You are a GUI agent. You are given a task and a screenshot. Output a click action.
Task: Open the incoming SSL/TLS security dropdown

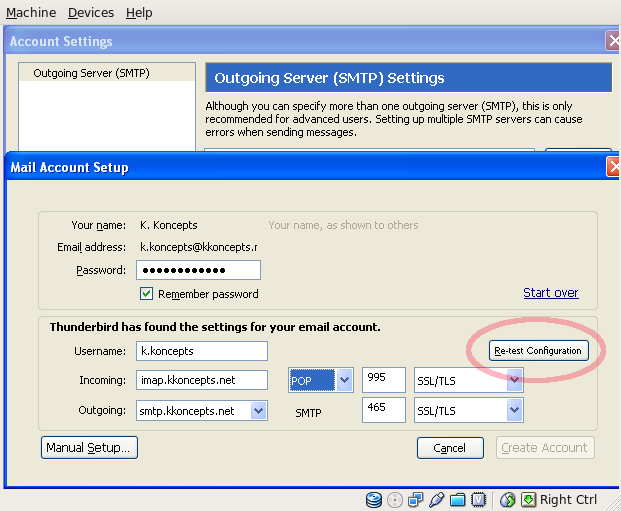(515, 380)
